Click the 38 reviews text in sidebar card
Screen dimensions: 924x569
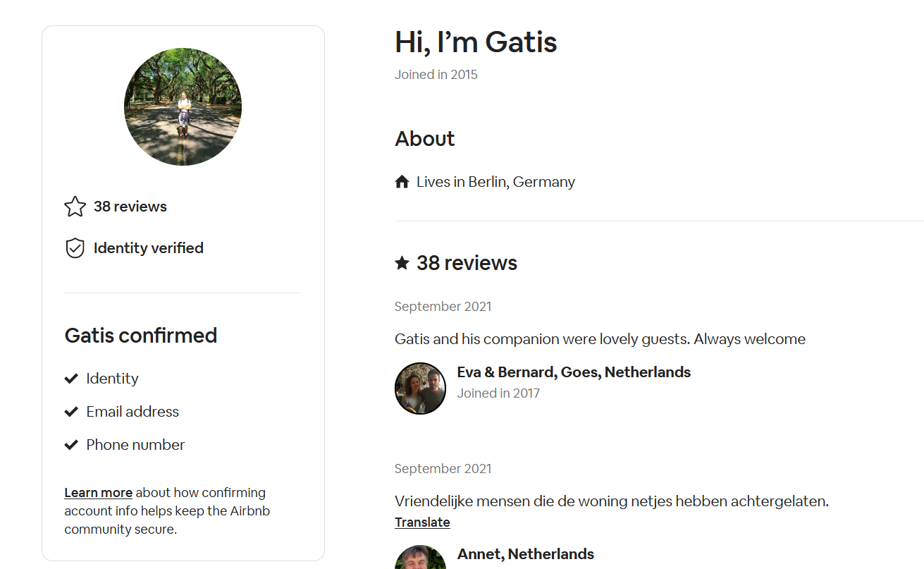pos(130,207)
